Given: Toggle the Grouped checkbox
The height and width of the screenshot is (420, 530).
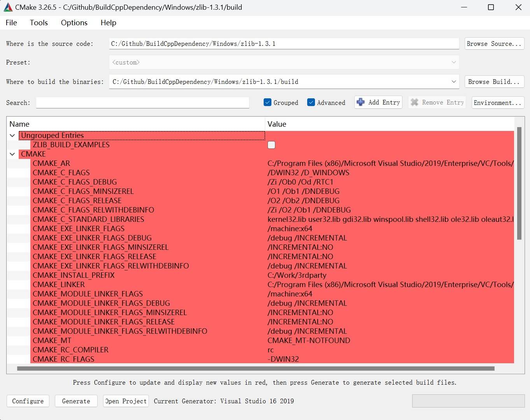Looking at the screenshot, I should coord(267,103).
